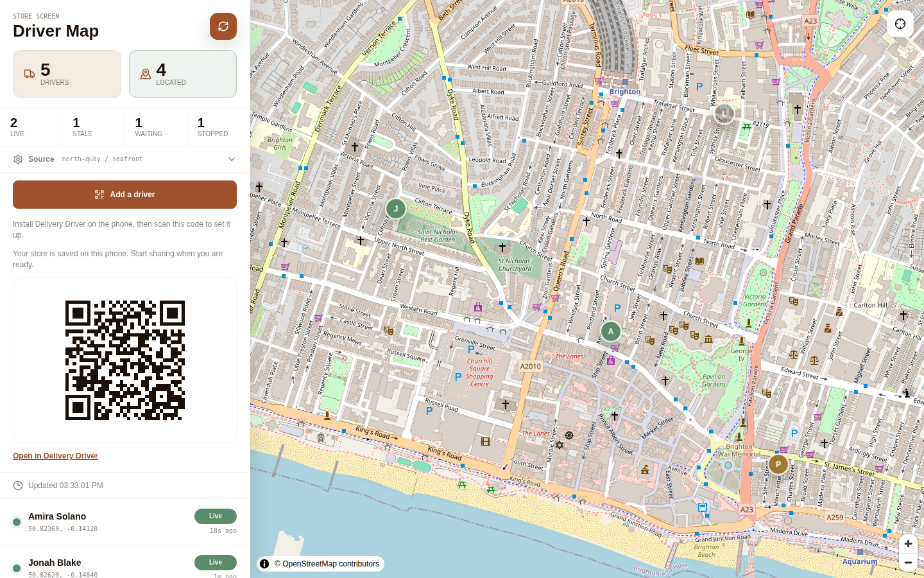Expand the Source chevron dropdown
Viewport: 924px width, 578px height.
coord(232,159)
